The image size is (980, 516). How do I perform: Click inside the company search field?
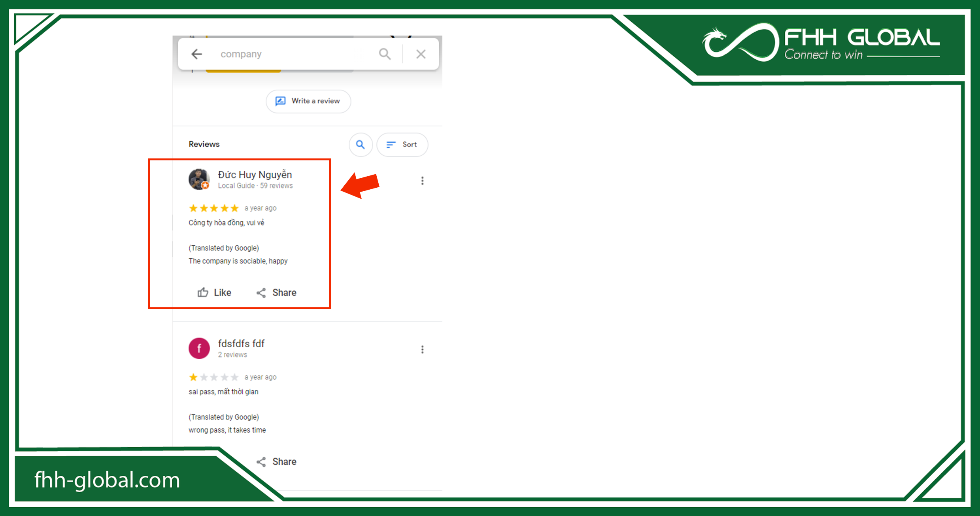click(x=277, y=54)
